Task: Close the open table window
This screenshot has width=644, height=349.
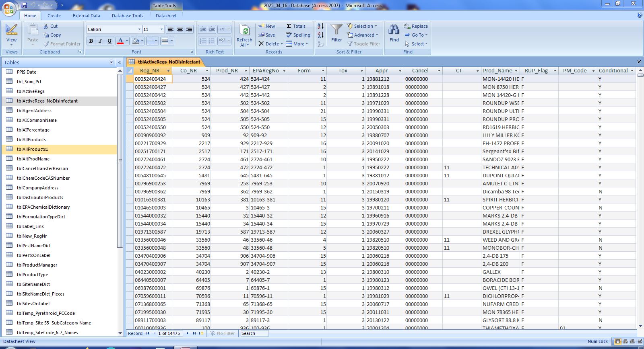Action: point(639,62)
